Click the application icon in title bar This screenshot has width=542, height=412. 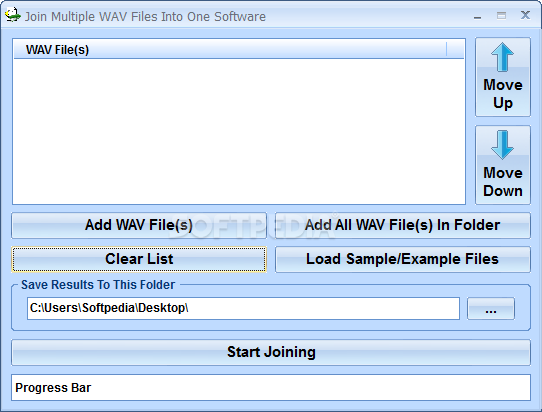pyautogui.click(x=12, y=16)
